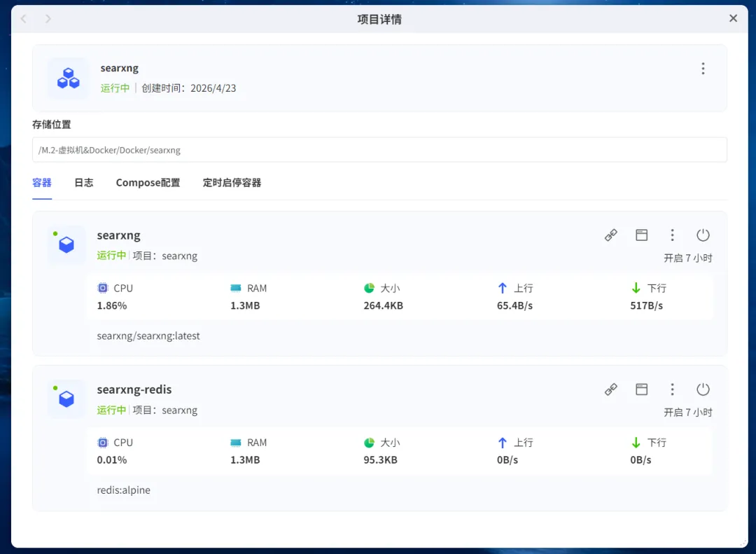Screen dimensions: 756x554
Task: Toggle power for searxng-redis container
Action: (703, 389)
